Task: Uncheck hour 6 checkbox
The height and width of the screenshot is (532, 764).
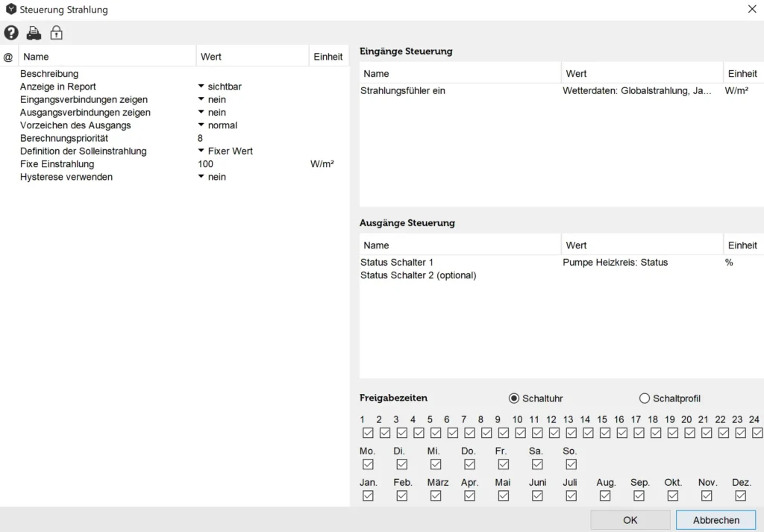Action: click(453, 433)
